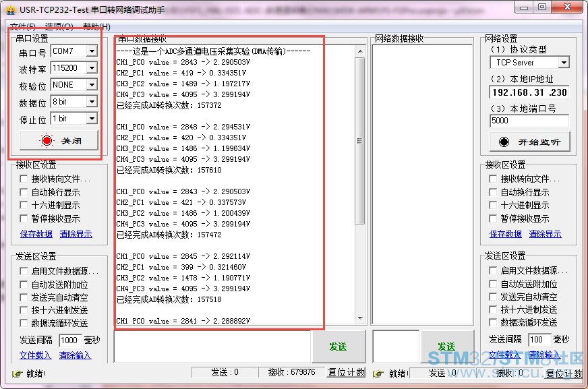The width and height of the screenshot is (588, 389).
Task: Click the serial send text input box
Action: pyautogui.click(x=212, y=347)
